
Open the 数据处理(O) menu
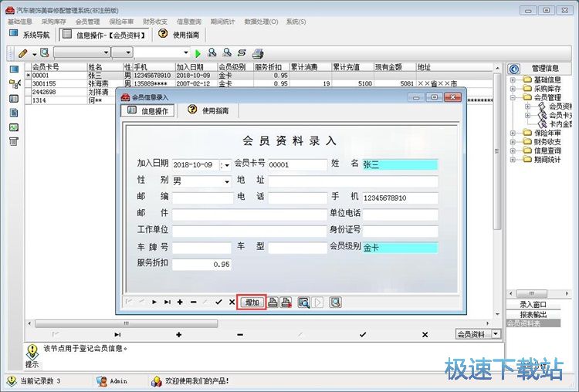[262, 22]
